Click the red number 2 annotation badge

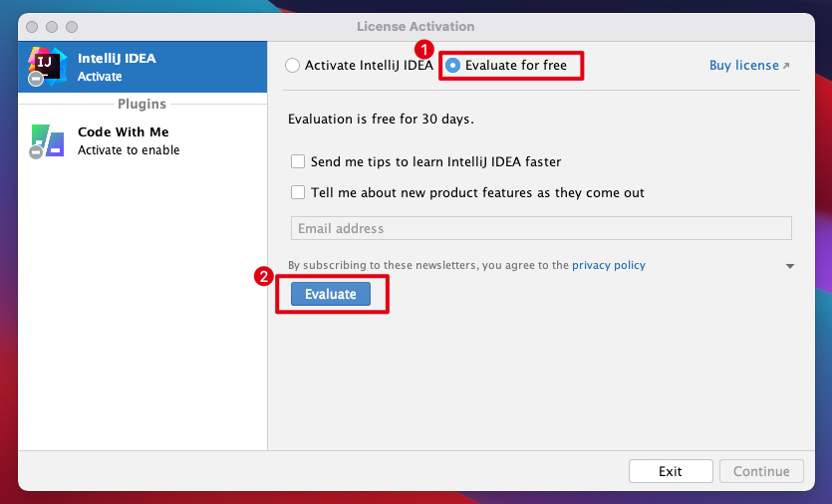point(264,278)
